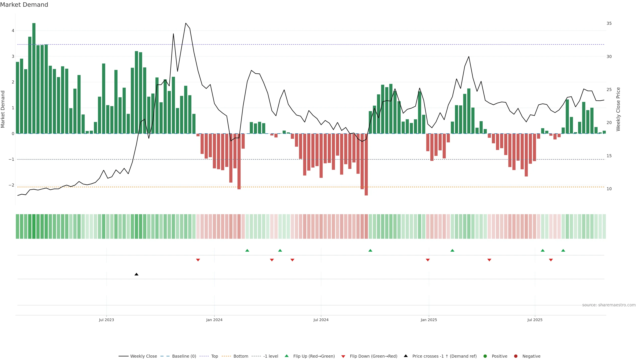
Task: Click the Market Demand chart title
Action: [x=24, y=5]
